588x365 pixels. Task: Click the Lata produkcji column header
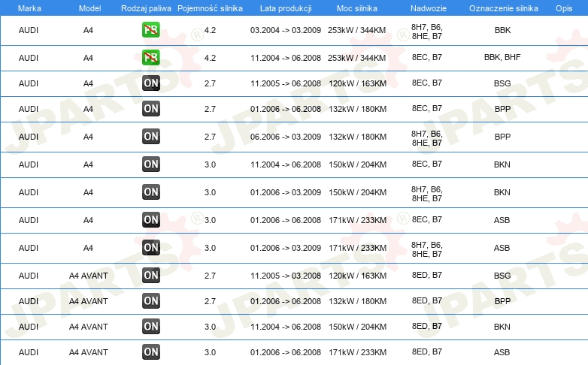[286, 8]
